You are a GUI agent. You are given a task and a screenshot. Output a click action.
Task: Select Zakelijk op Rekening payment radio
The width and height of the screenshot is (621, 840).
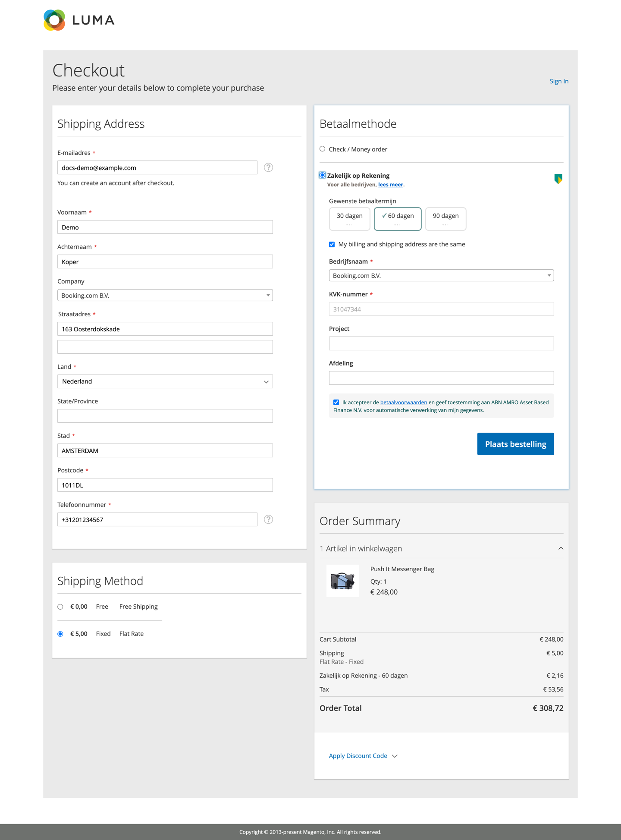[x=322, y=175]
